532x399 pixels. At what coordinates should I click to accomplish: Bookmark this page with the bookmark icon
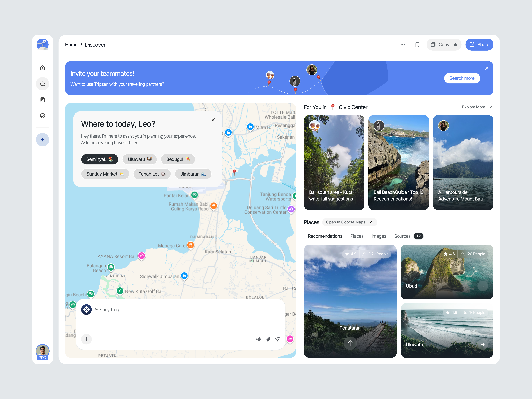point(417,44)
